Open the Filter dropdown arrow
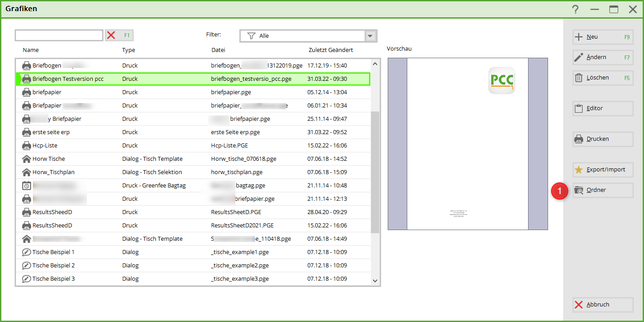 coord(370,36)
